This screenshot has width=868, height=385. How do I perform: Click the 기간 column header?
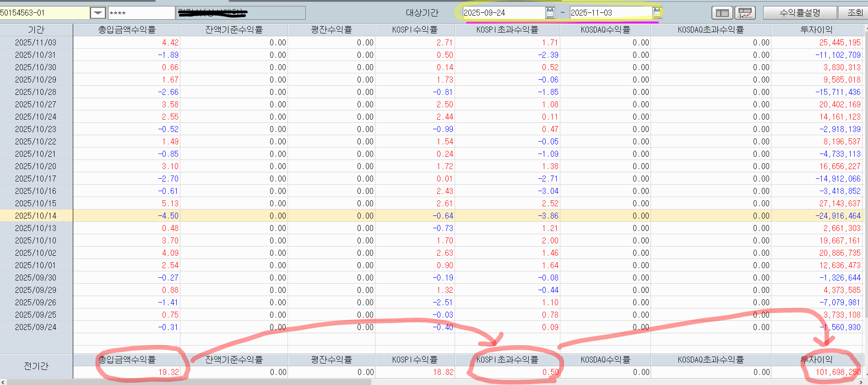click(36, 30)
